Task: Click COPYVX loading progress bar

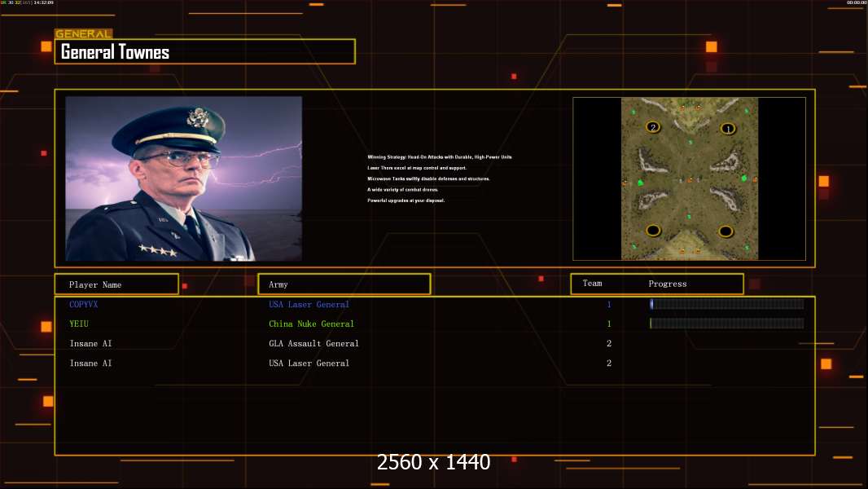Action: click(727, 303)
